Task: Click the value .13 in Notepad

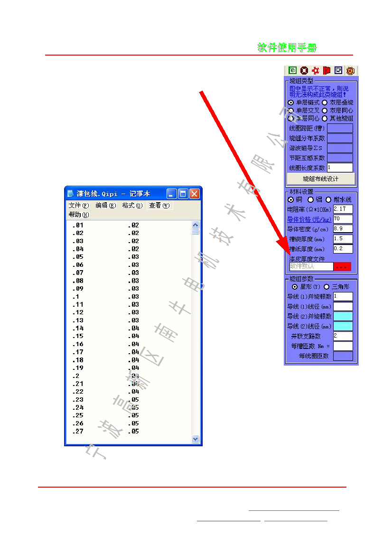Action: [78, 320]
